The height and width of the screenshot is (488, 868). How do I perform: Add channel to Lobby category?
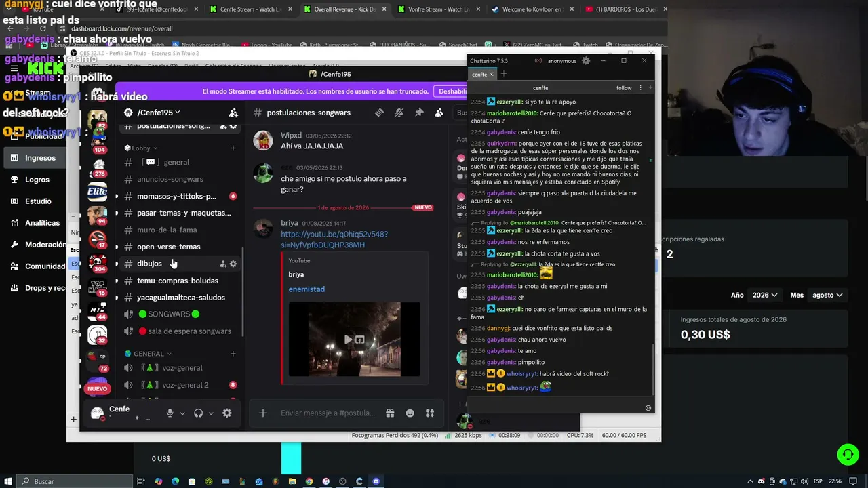pos(233,148)
